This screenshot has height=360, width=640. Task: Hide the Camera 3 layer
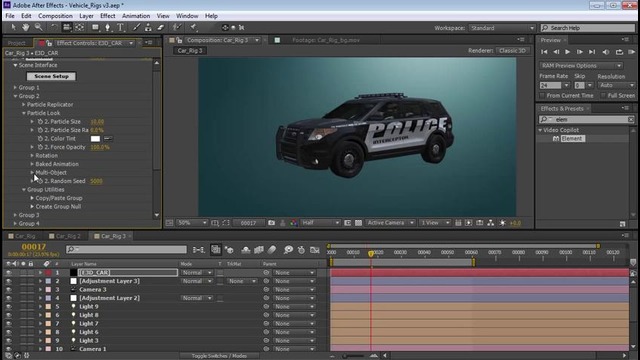[x=8, y=289]
